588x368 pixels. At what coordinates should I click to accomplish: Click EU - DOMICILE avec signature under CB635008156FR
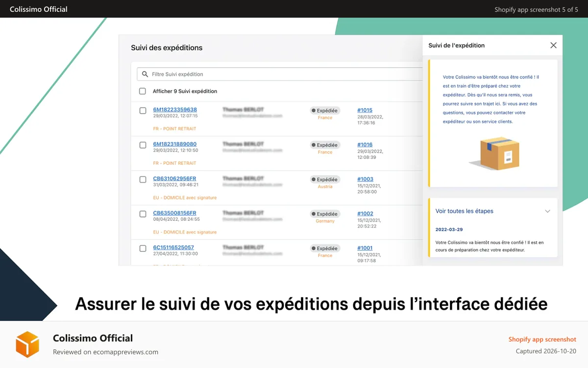[185, 232]
